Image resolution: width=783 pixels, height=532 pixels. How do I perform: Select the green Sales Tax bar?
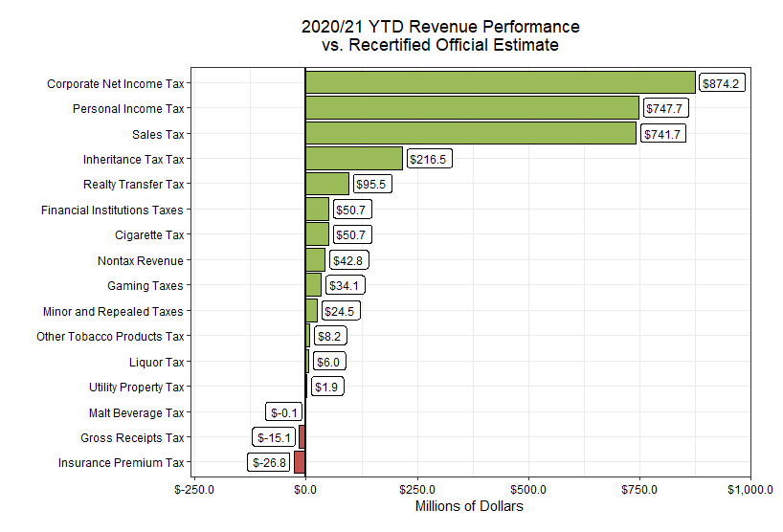click(470, 134)
